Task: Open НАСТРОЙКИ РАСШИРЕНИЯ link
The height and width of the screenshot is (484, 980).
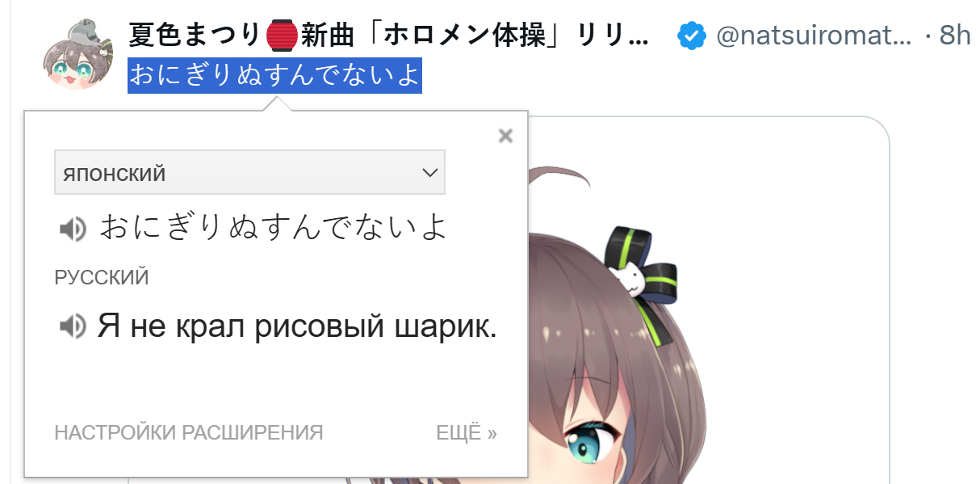Action: point(189,432)
